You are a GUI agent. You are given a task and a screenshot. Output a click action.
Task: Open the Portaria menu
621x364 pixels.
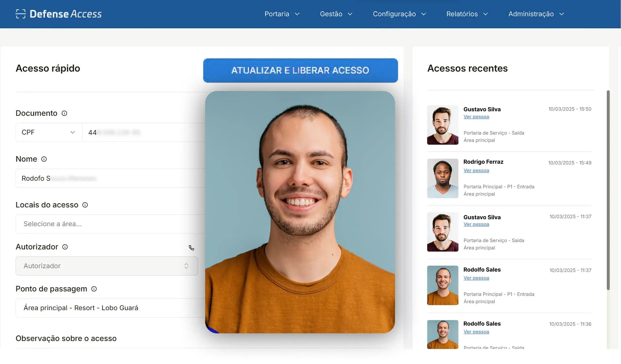point(282,14)
